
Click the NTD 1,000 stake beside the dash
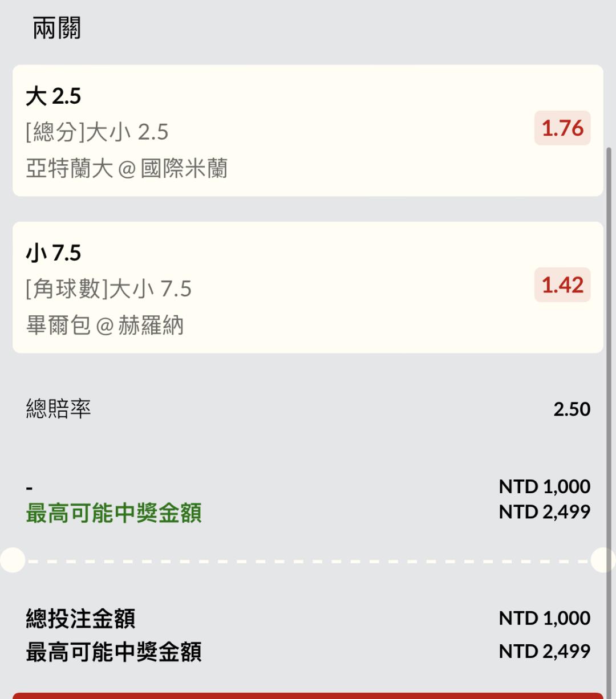click(544, 486)
